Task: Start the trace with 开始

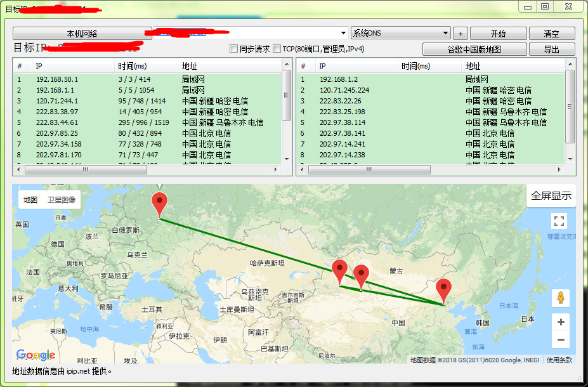Action: (x=499, y=34)
